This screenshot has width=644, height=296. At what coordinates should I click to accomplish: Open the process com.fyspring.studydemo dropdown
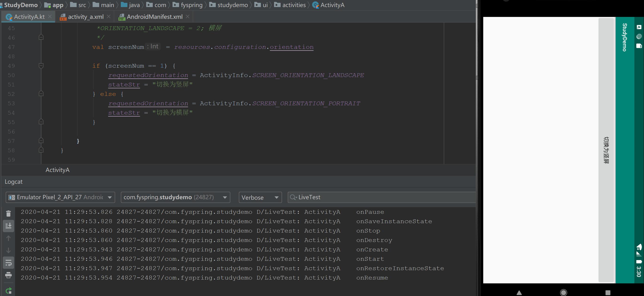[175, 197]
